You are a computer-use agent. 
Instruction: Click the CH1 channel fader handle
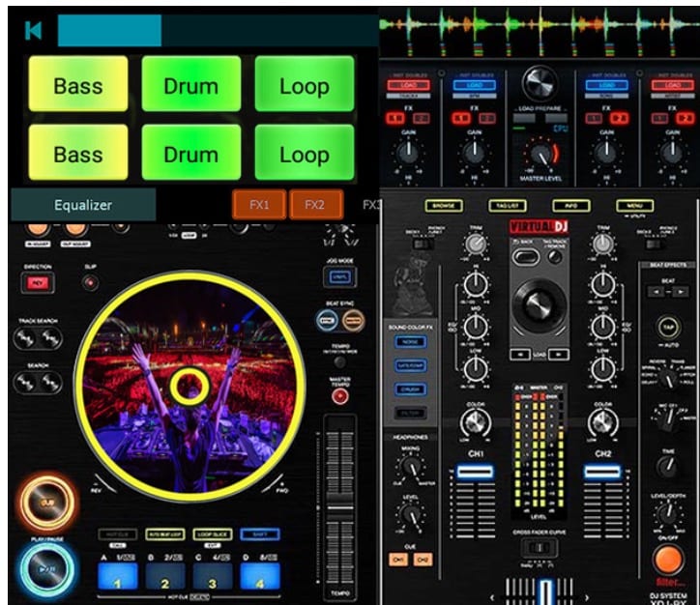475,472
